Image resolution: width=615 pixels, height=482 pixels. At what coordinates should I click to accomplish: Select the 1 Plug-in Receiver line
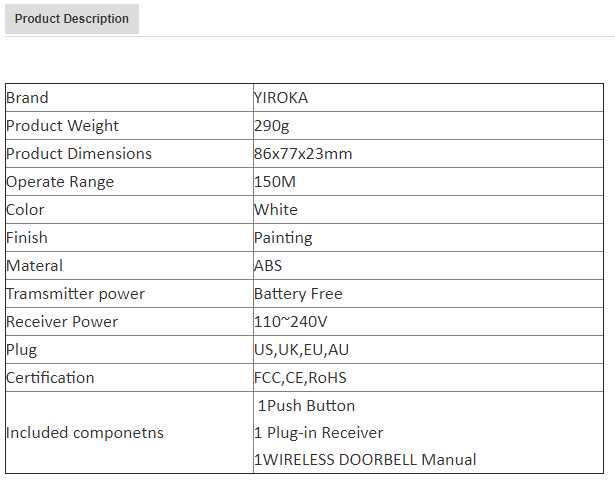[x=319, y=433]
